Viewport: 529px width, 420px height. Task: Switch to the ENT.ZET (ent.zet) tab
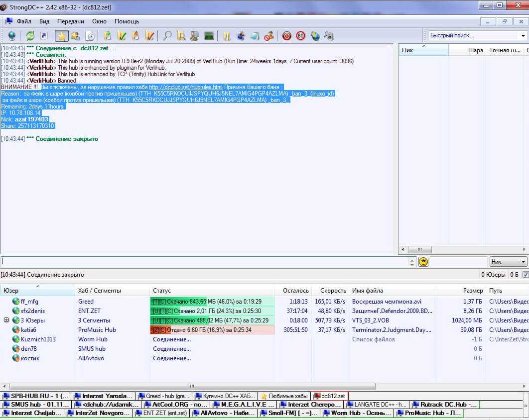[161, 413]
